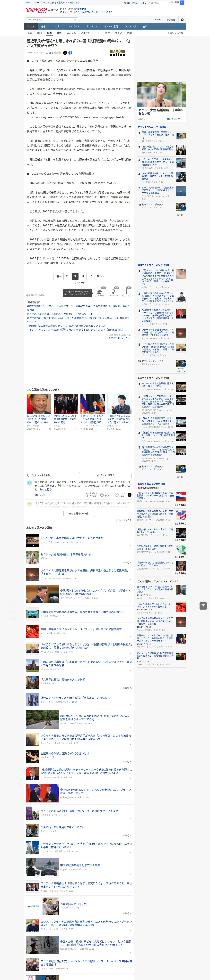Select the 速報 navigation tab
210x980 pixels.
tap(43, 27)
